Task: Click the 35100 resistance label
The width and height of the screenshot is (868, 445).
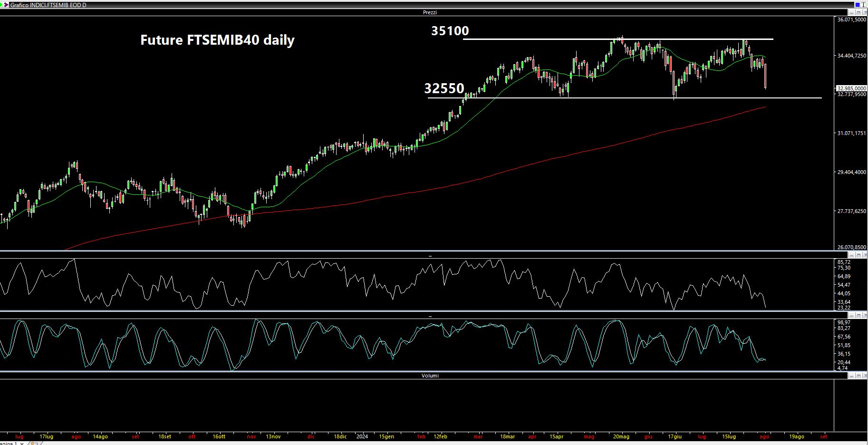Action: click(x=450, y=30)
